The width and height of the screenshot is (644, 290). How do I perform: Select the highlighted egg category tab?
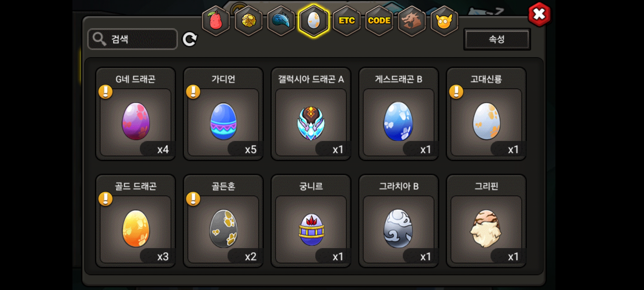pos(314,21)
